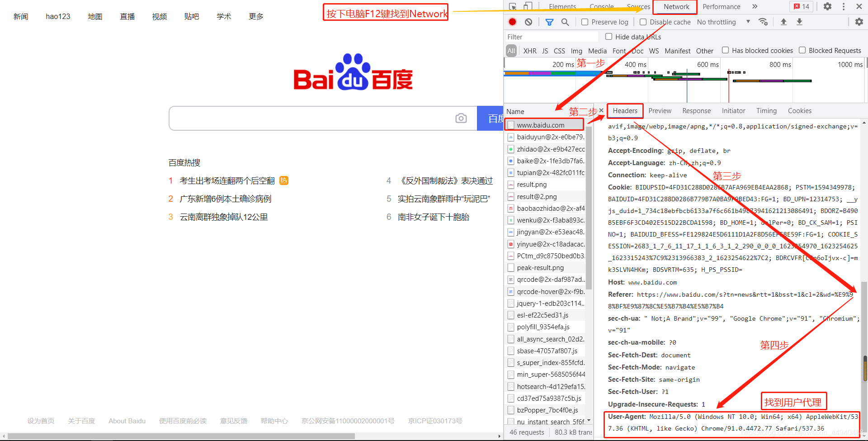Select result.png in the request list
The image size is (868, 441).
(545, 184)
